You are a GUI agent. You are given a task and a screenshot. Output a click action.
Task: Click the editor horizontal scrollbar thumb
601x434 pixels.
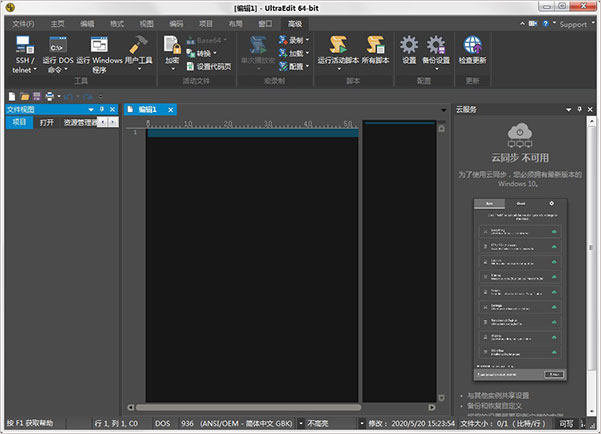tap(248, 408)
